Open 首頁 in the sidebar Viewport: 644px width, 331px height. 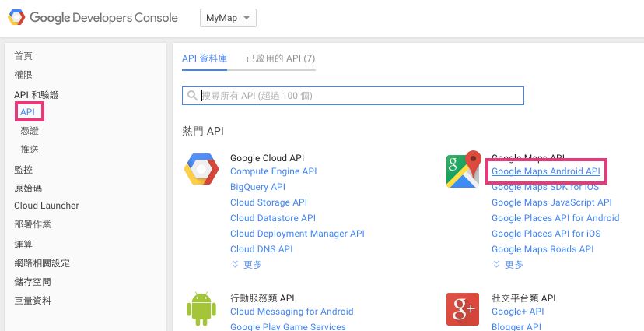(23, 56)
